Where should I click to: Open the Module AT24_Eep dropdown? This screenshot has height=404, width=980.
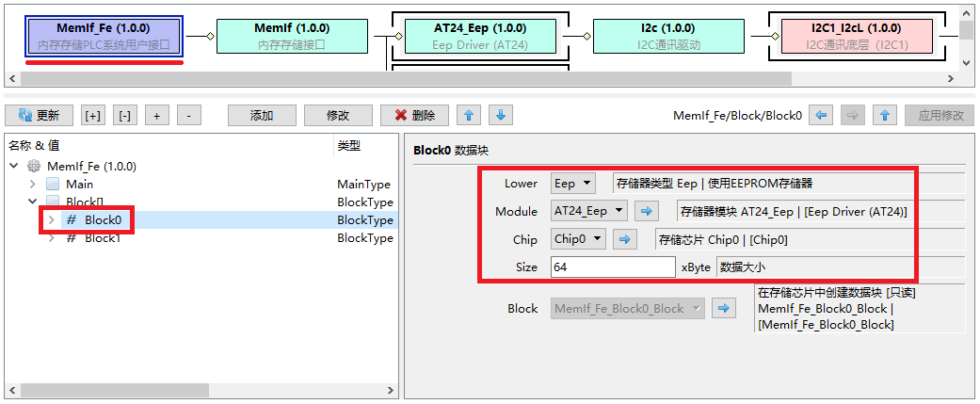coord(591,211)
